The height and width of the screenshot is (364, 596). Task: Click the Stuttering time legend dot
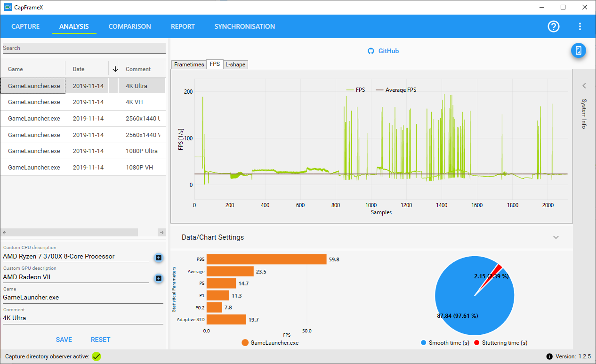[476, 343]
